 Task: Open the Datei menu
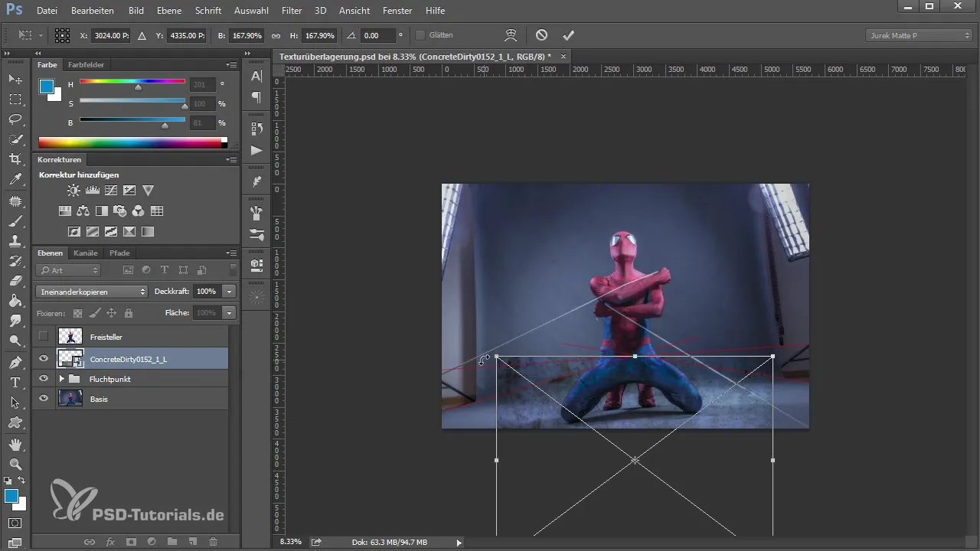point(47,11)
